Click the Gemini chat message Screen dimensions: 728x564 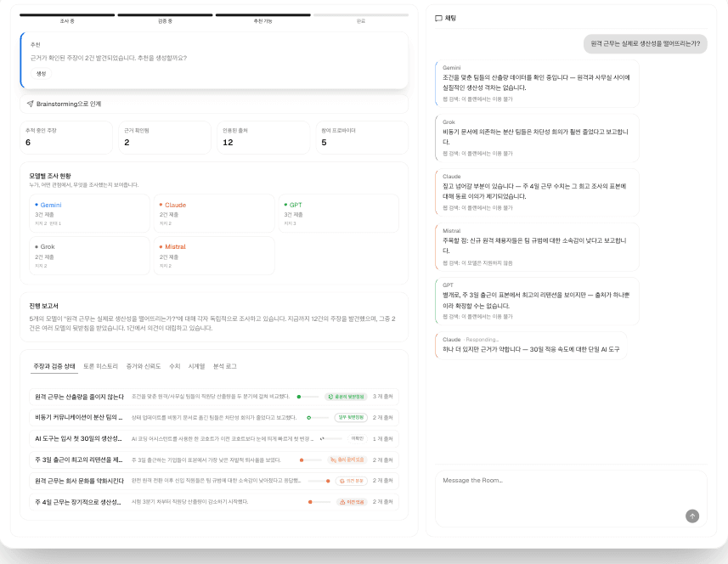537,83
